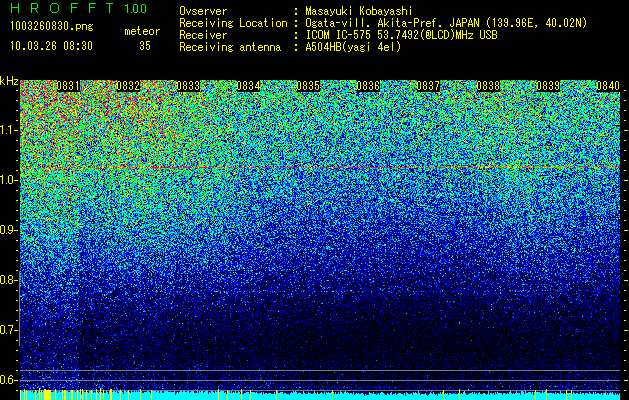This screenshot has height=400, width=629.
Task: Click the 0838 time marker
Action: (489, 86)
